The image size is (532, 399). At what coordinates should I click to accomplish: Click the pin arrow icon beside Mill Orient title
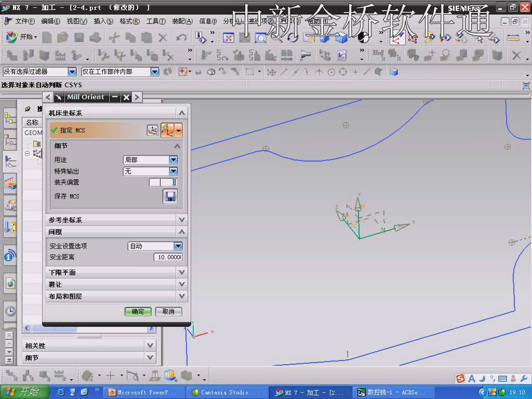[59, 97]
